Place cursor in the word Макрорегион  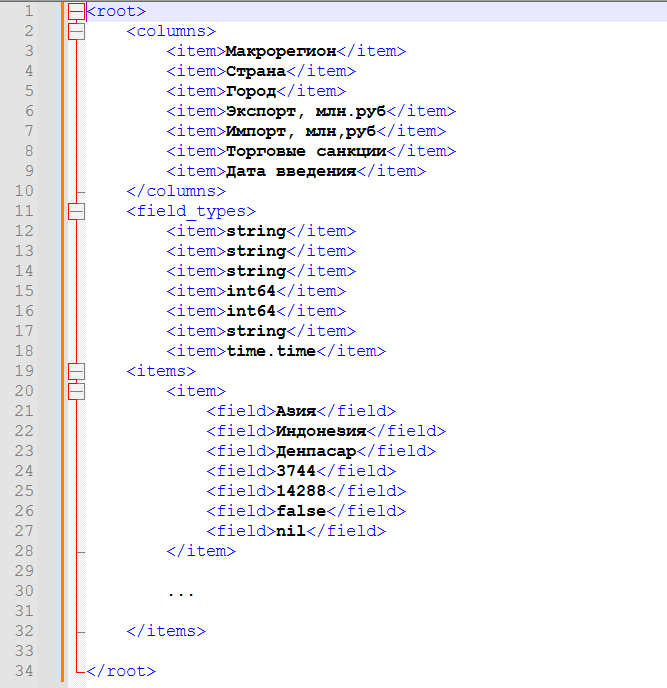[281, 51]
